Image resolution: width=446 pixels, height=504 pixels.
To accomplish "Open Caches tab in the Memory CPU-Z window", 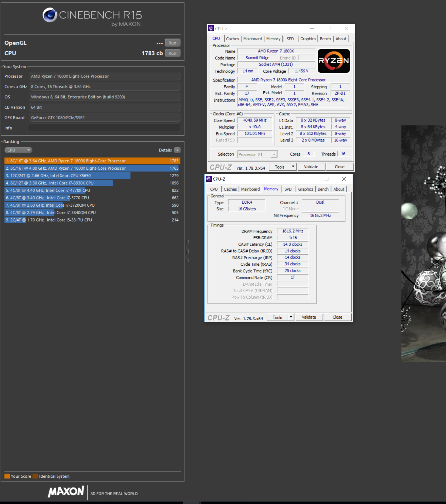I will tap(230, 189).
